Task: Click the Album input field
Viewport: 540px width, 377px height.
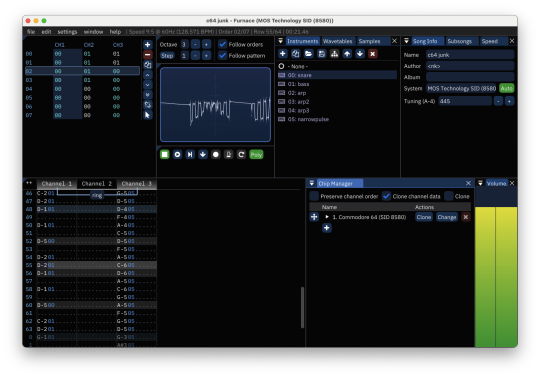Action: pos(470,77)
